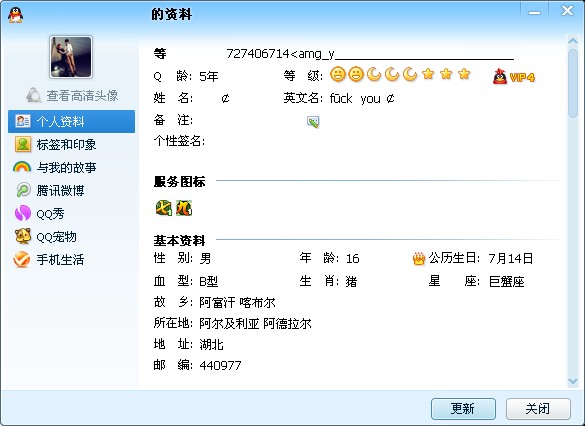
Task: Click the birthday crown icon
Action: click(x=419, y=258)
